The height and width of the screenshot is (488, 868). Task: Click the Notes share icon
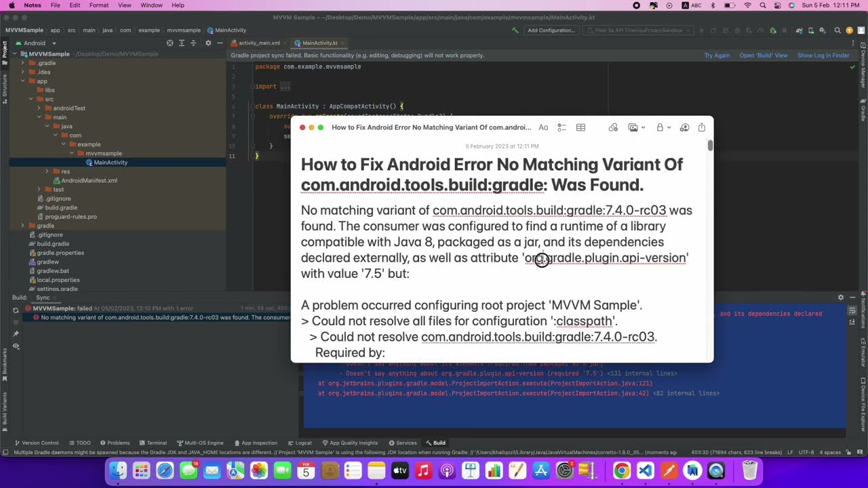pos(702,127)
